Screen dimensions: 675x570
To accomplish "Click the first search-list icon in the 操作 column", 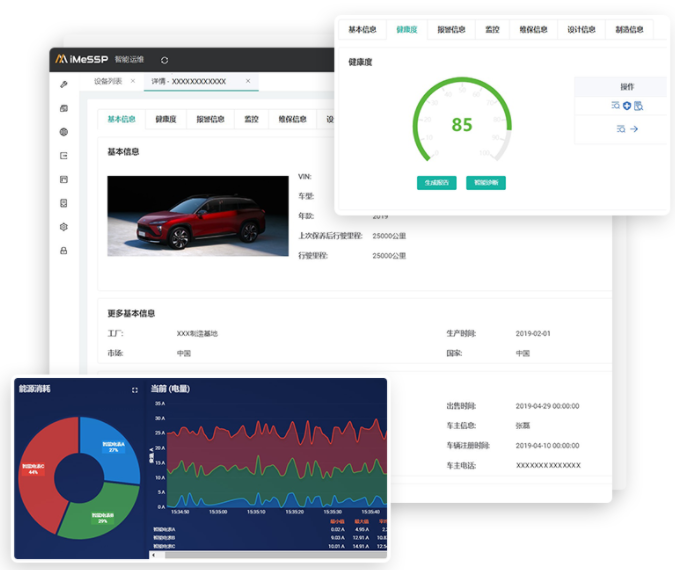I will click(616, 105).
